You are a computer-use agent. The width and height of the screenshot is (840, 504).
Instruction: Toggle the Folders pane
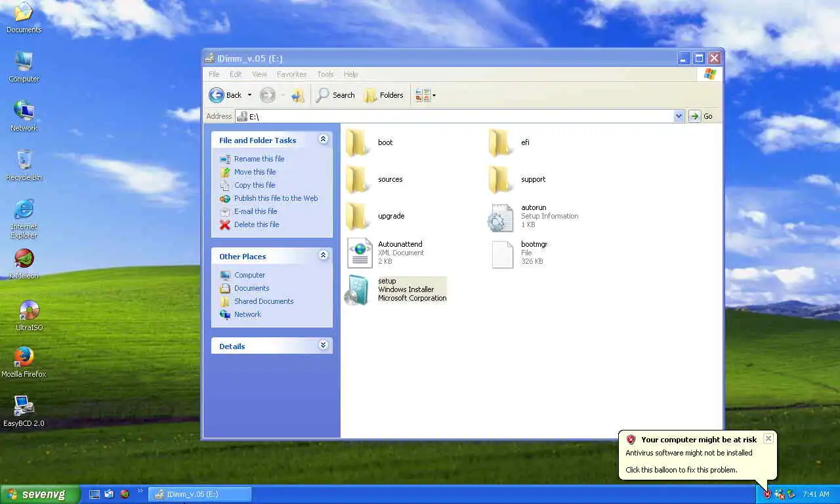click(383, 95)
